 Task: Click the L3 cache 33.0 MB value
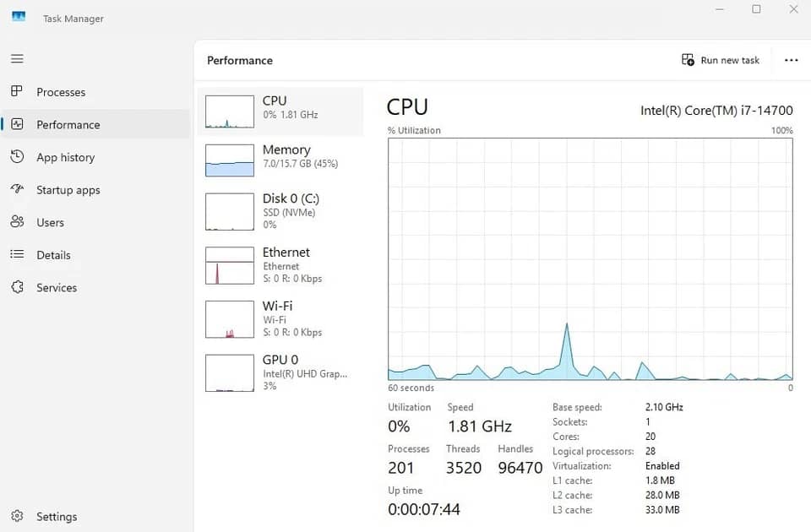(662, 510)
